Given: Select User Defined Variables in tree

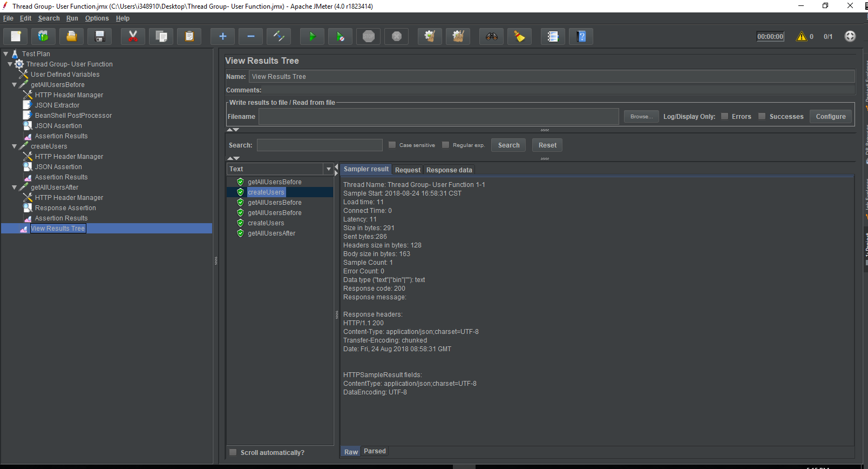Looking at the screenshot, I should (x=65, y=75).
